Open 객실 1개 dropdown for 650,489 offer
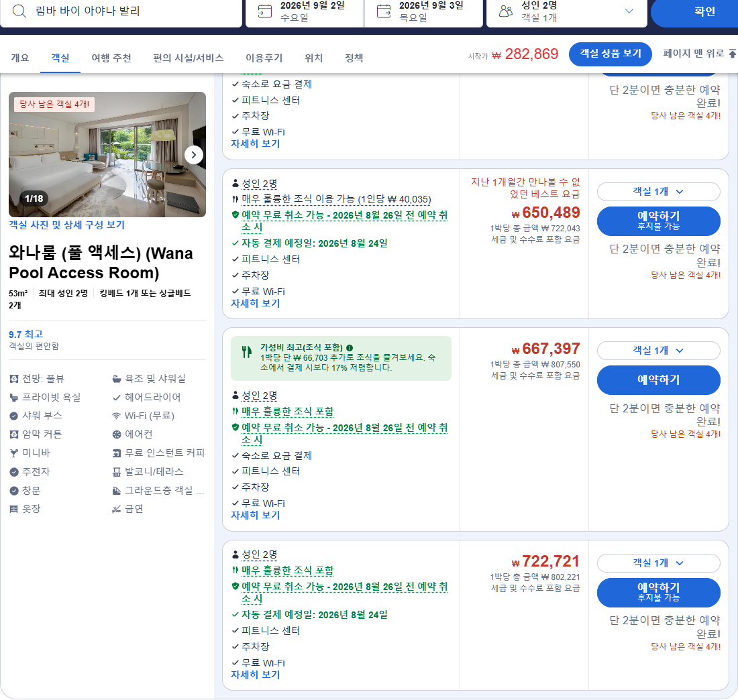The height and width of the screenshot is (700, 738). pyautogui.click(x=658, y=192)
